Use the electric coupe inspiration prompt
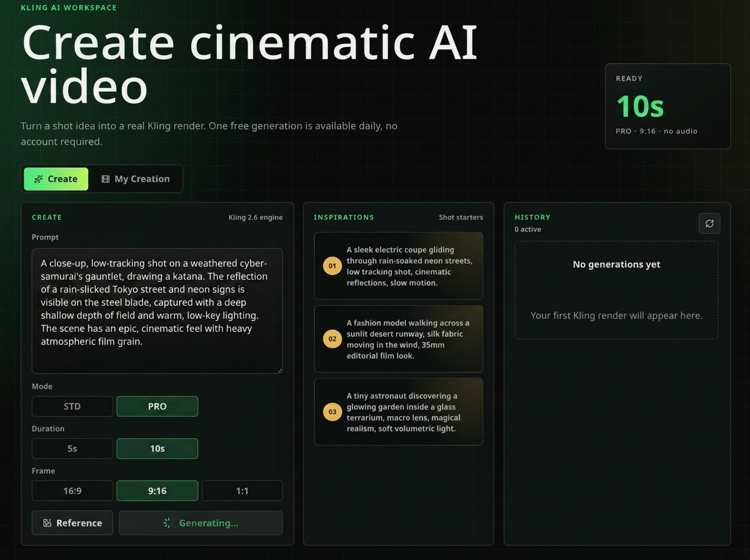This screenshot has width=750, height=560. (x=399, y=266)
